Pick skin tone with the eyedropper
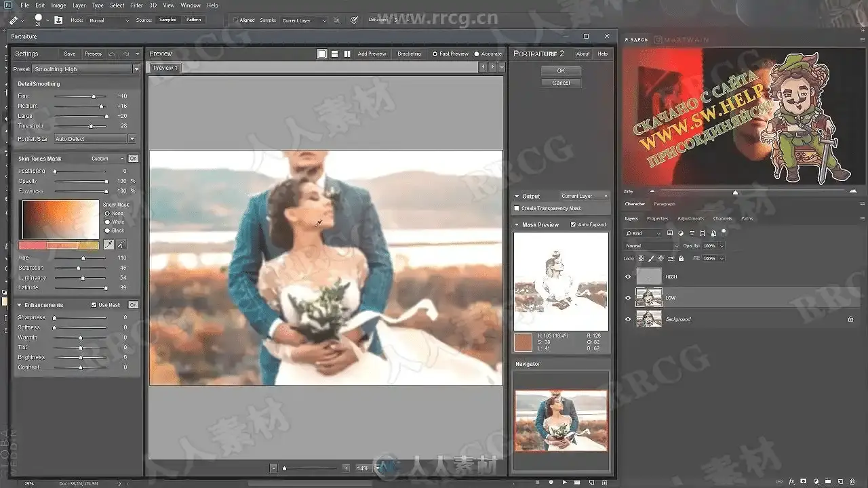 [108, 245]
